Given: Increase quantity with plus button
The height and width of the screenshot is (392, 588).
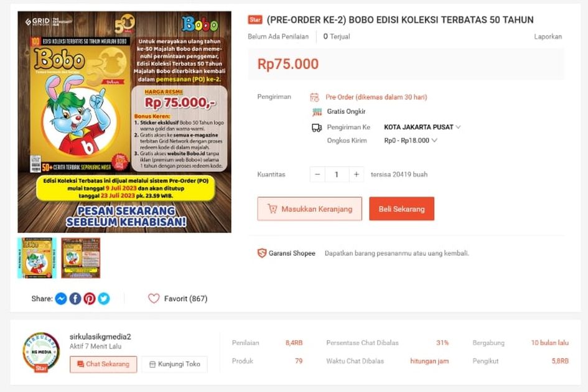Looking at the screenshot, I should coord(357,174).
